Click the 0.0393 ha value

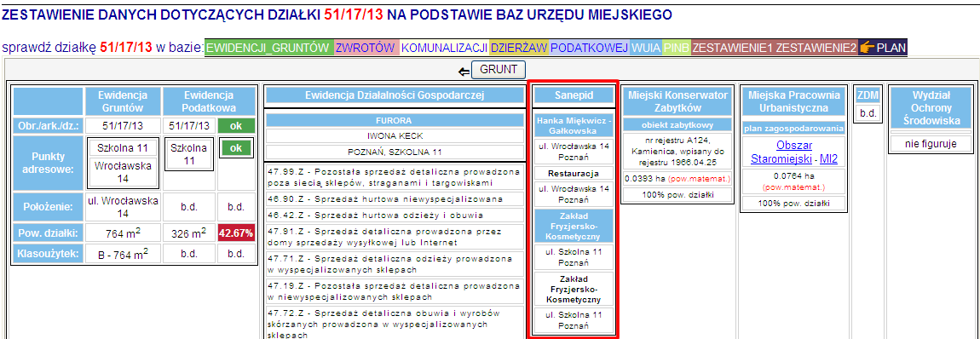(x=677, y=179)
